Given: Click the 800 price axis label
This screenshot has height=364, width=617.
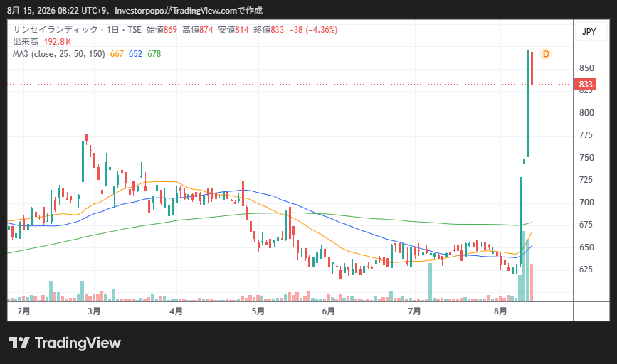Looking at the screenshot, I should [x=586, y=113].
